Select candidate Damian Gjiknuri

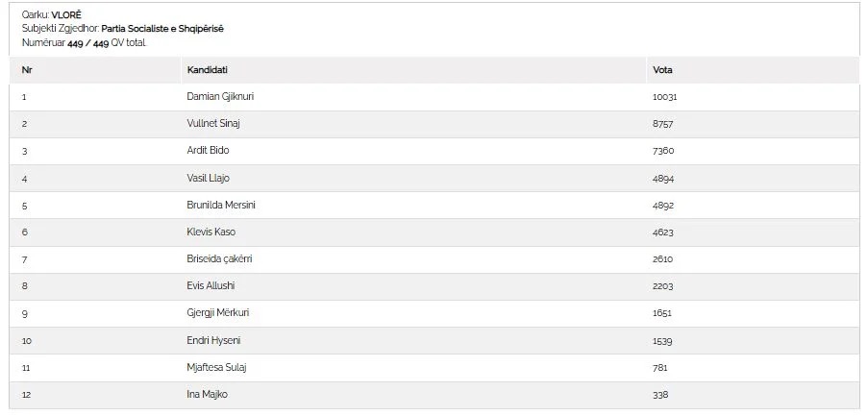(x=220, y=97)
